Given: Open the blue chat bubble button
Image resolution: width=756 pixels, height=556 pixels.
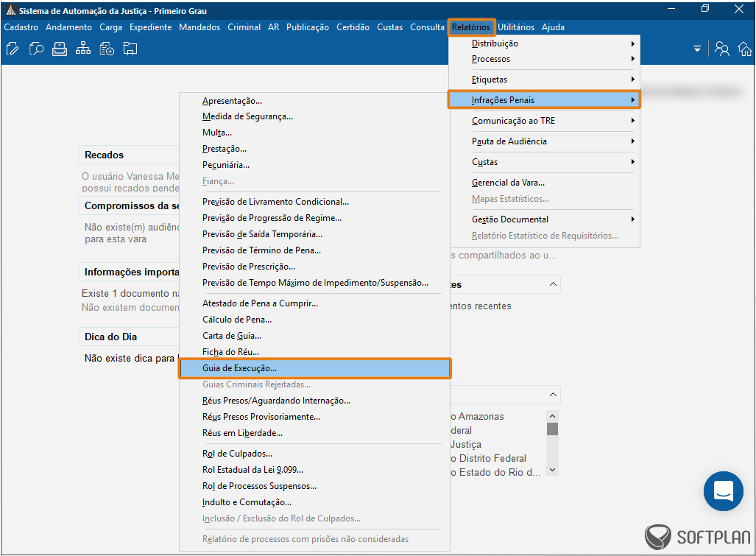Looking at the screenshot, I should point(723,491).
